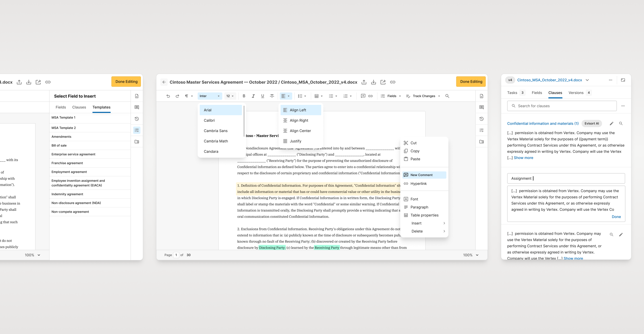Select New Comment from the context menu
The width and height of the screenshot is (644, 334).
(421, 175)
